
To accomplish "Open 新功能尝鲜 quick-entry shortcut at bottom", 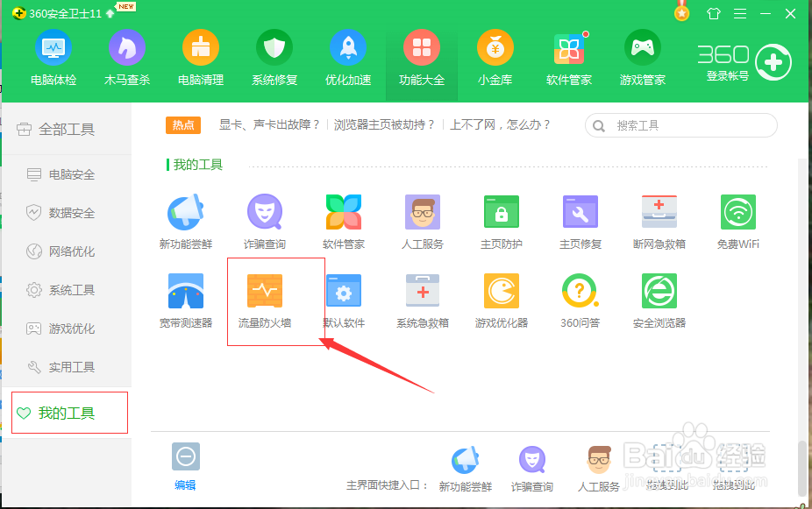I will [x=465, y=469].
